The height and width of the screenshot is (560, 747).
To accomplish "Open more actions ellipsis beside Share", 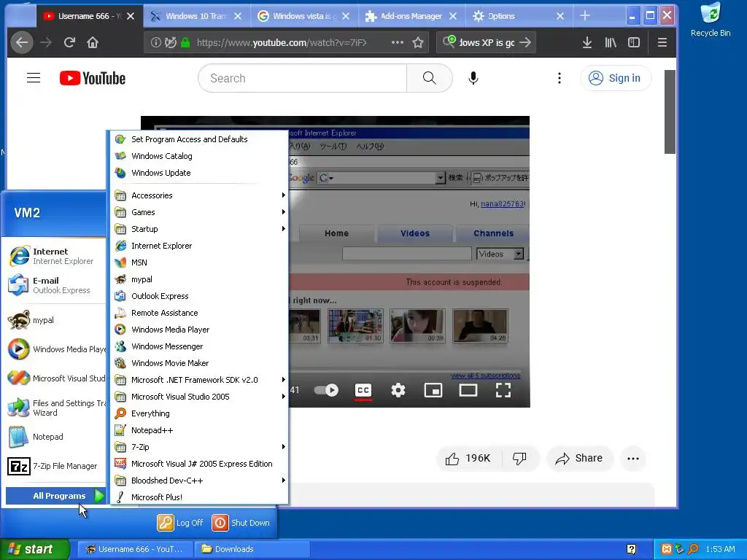I will click(633, 459).
